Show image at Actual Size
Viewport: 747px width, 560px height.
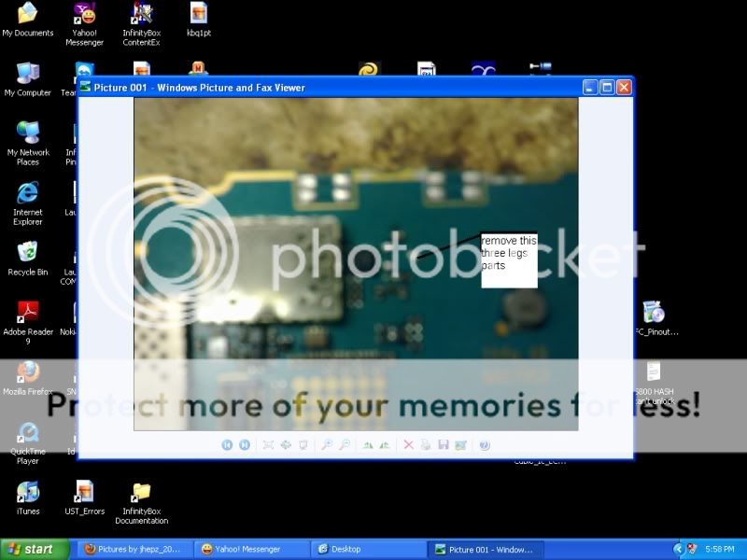(x=286, y=445)
